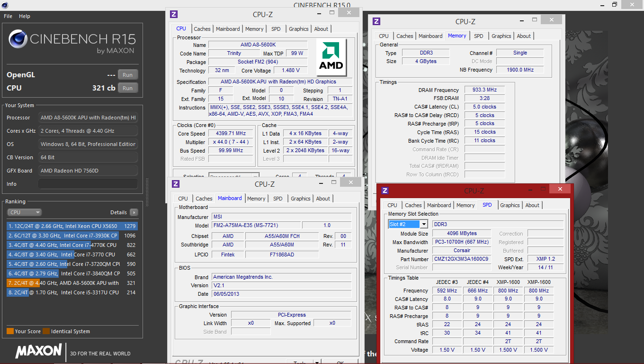The height and width of the screenshot is (364, 644).
Task: Select ranking row Intel Core i7-3840QM
Action: pyautogui.click(x=72, y=273)
